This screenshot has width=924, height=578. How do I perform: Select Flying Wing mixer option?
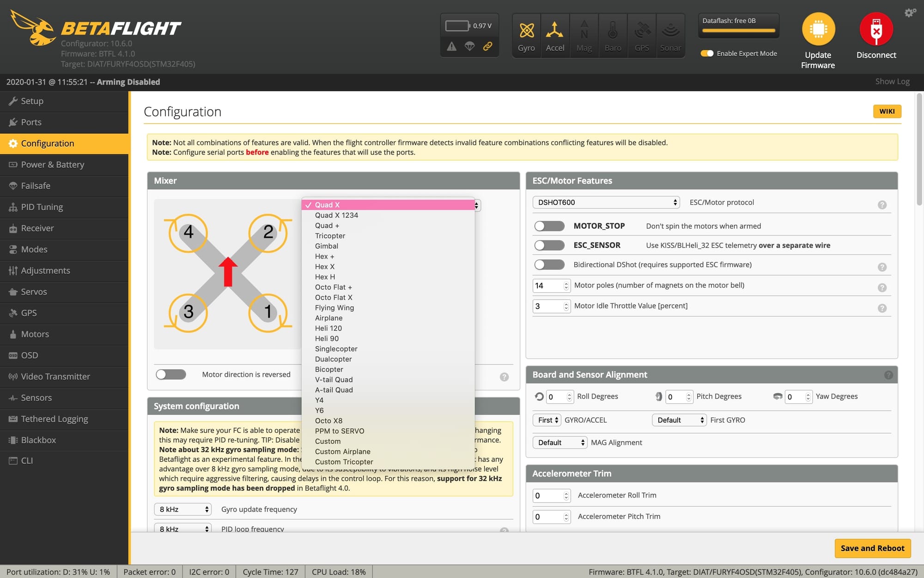(388, 307)
